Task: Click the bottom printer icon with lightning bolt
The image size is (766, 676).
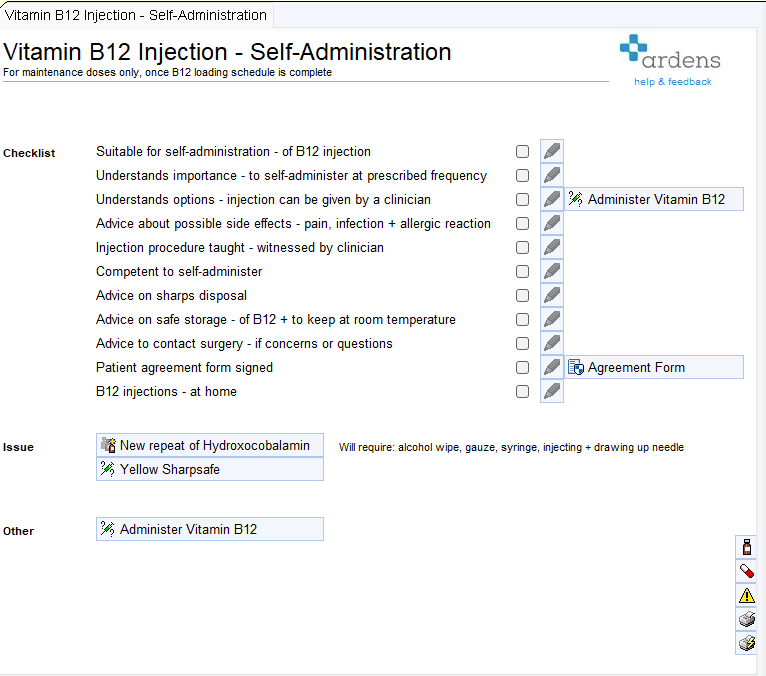Action: [746, 643]
